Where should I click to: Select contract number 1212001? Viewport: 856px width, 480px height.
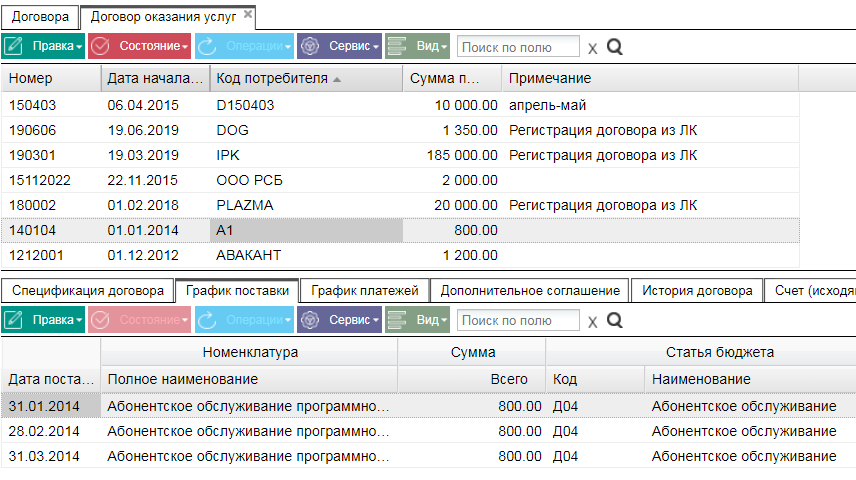(36, 255)
